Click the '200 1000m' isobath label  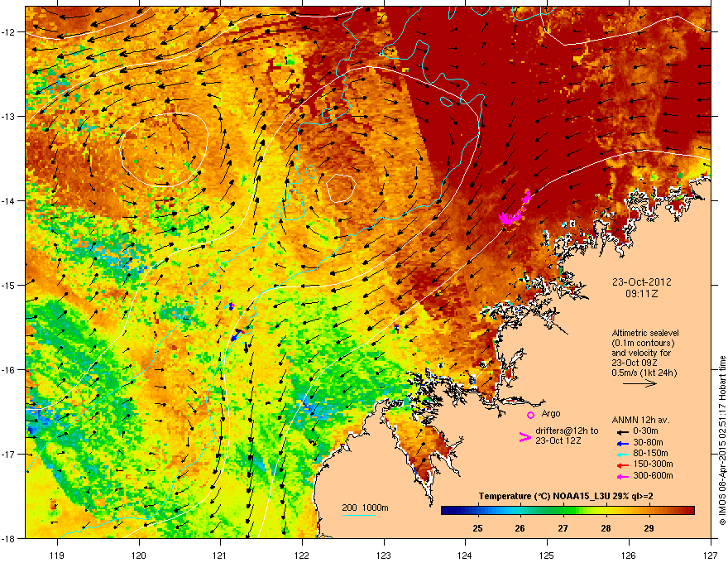365,508
